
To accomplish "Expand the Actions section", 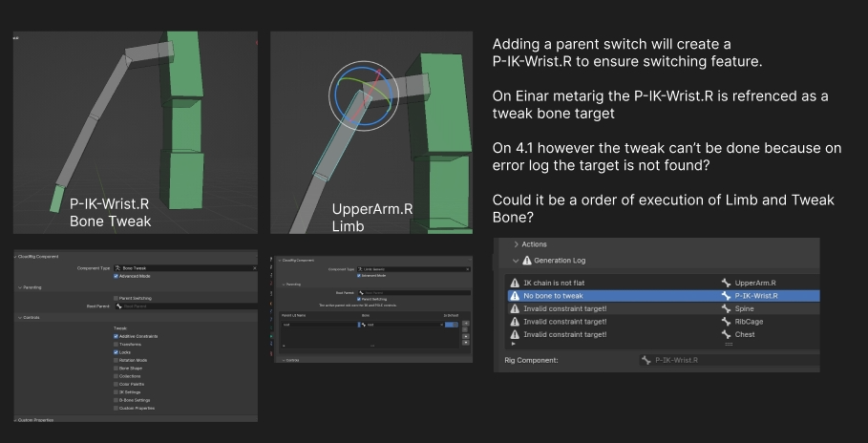I will point(516,244).
